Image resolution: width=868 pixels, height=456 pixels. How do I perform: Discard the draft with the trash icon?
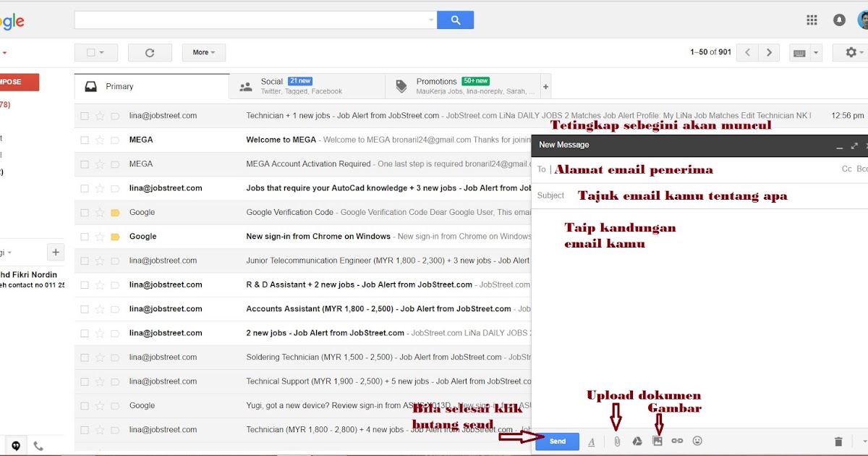coord(838,441)
